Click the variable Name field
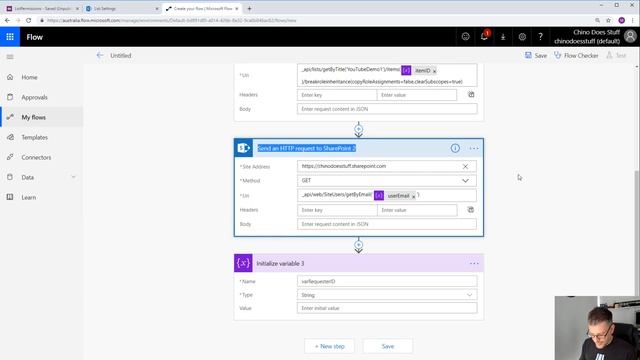The width and height of the screenshot is (640, 360). [x=387, y=281]
